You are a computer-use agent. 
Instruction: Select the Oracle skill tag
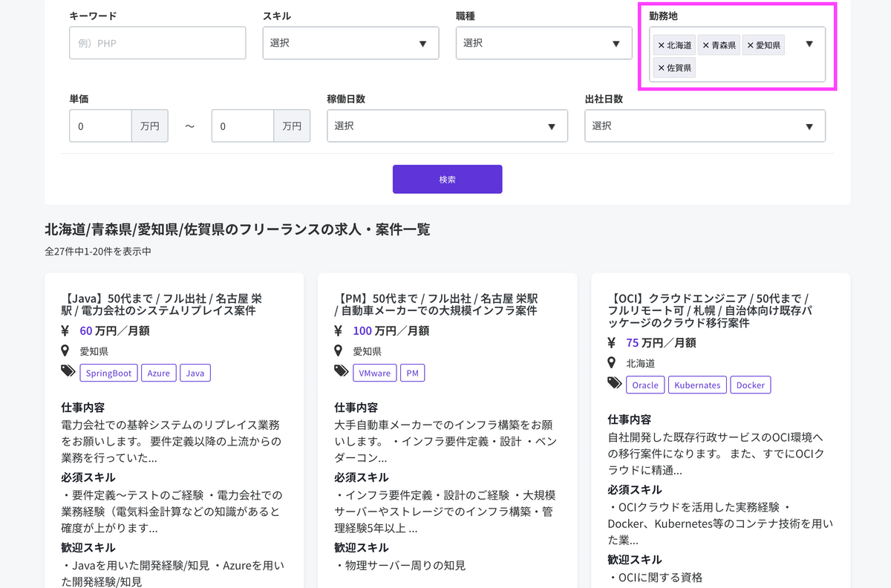tap(645, 385)
